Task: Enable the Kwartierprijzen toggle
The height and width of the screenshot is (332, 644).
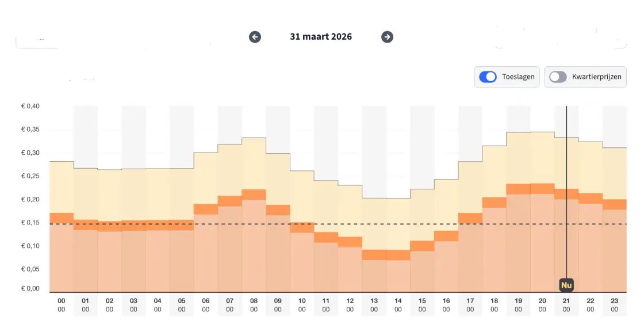Action: click(558, 77)
